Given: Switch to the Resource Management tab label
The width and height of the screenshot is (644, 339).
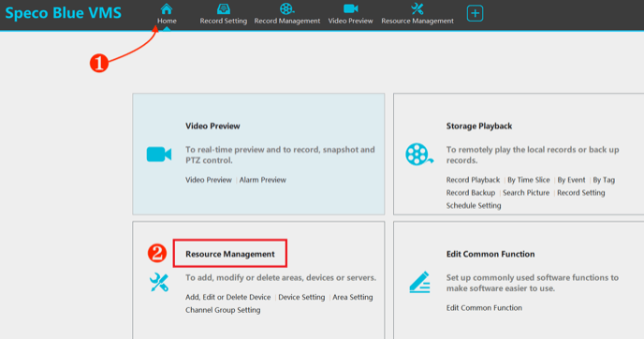Looking at the screenshot, I should click(x=417, y=21).
